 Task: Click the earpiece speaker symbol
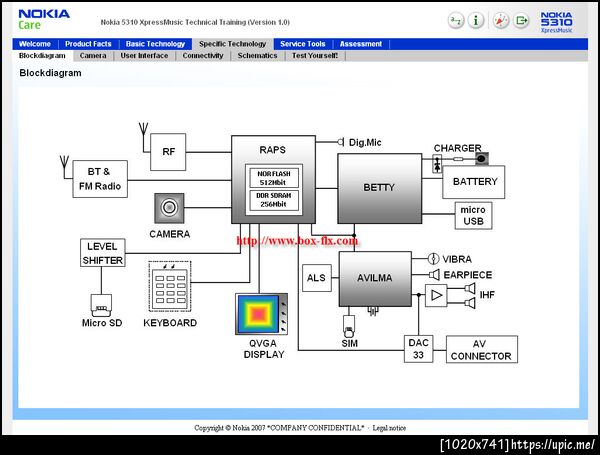[434, 274]
